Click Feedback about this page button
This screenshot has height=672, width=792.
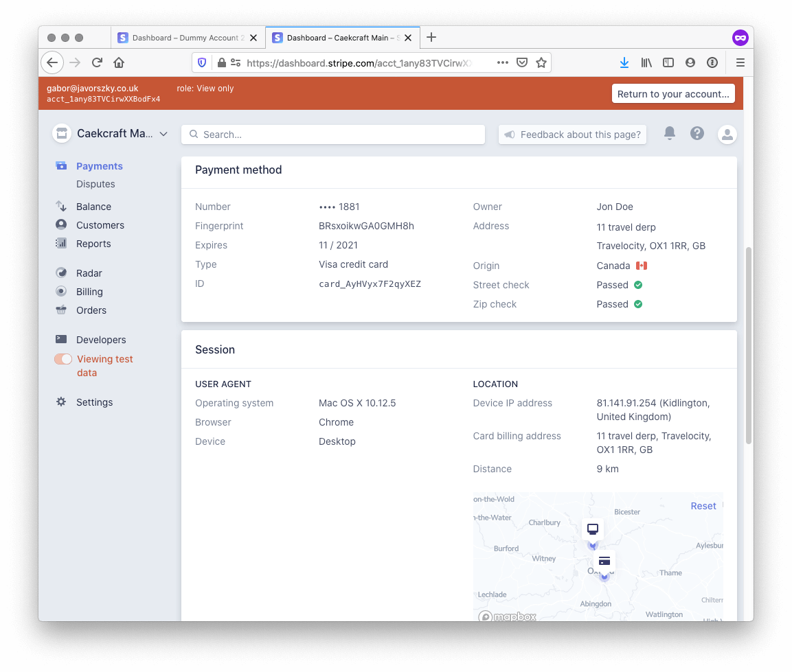coord(572,135)
